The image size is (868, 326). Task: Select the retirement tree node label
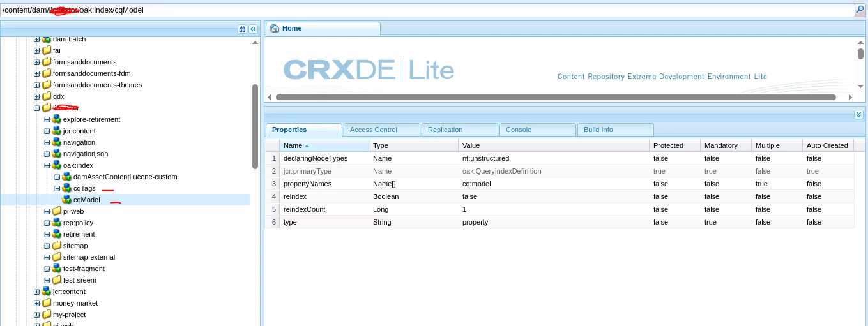pos(79,234)
